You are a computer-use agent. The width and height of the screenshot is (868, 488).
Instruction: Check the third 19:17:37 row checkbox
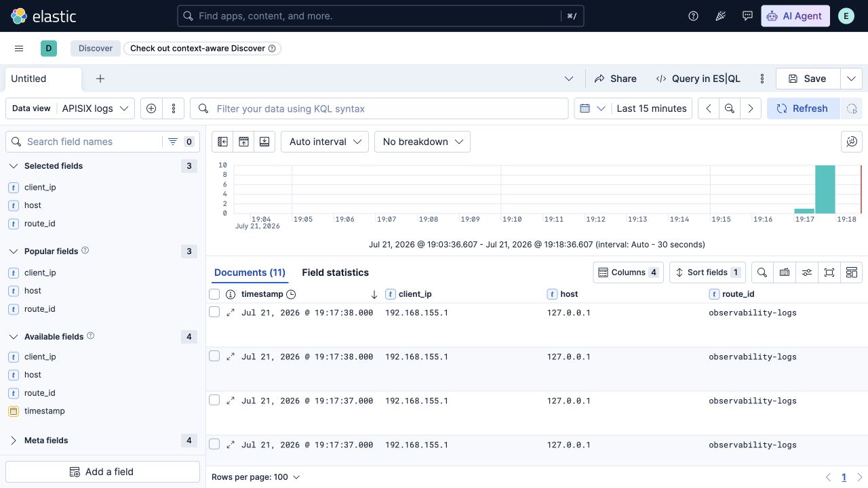[214, 400]
